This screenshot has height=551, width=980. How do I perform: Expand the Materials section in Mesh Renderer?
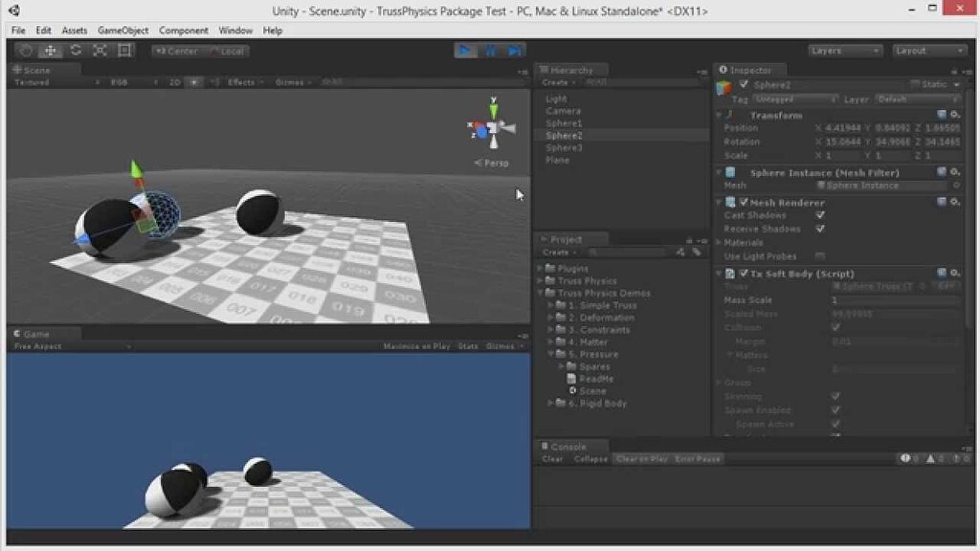[720, 242]
